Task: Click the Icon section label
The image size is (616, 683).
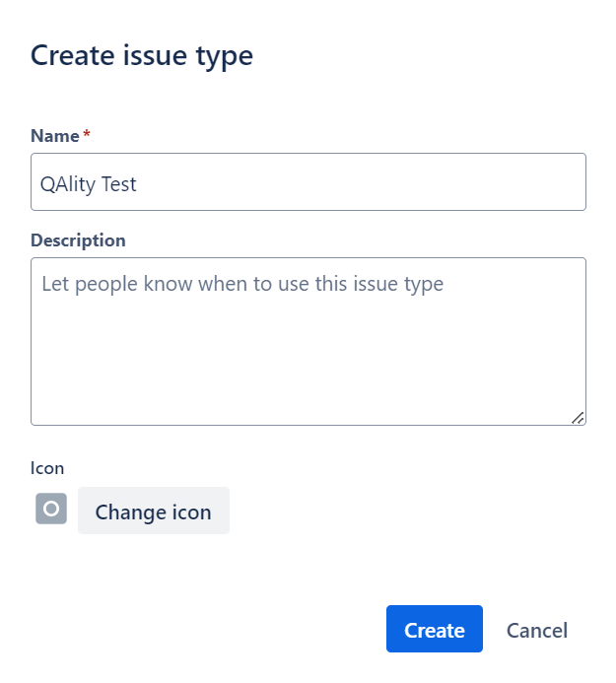Action: pos(47,468)
